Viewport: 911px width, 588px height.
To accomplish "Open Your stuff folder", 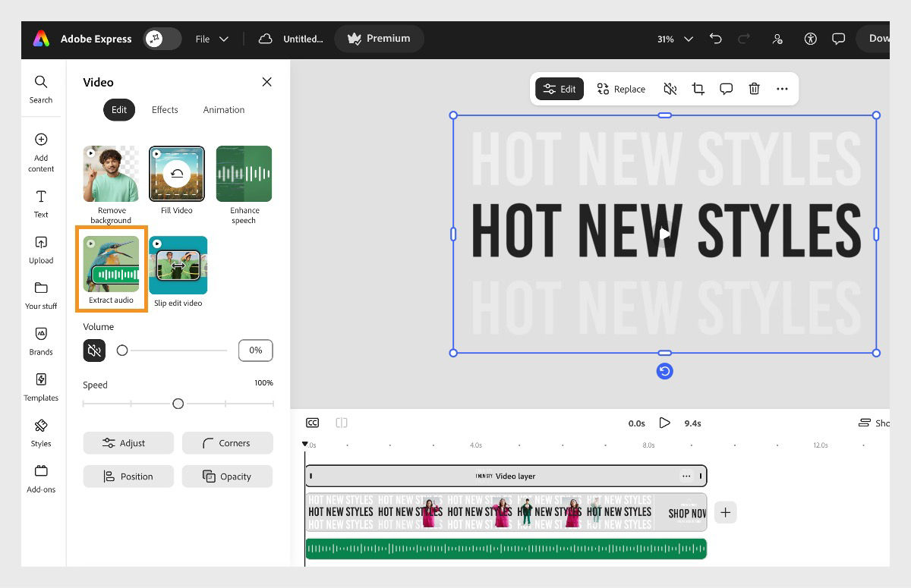I will click(41, 295).
